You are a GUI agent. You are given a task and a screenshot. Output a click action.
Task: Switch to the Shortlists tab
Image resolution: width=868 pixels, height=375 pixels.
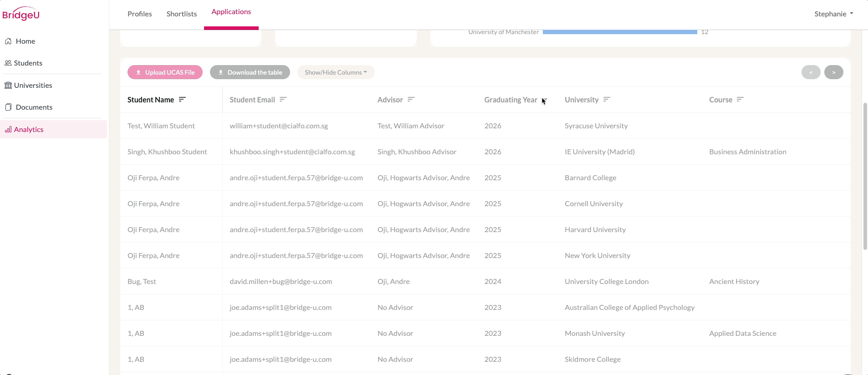tap(182, 14)
